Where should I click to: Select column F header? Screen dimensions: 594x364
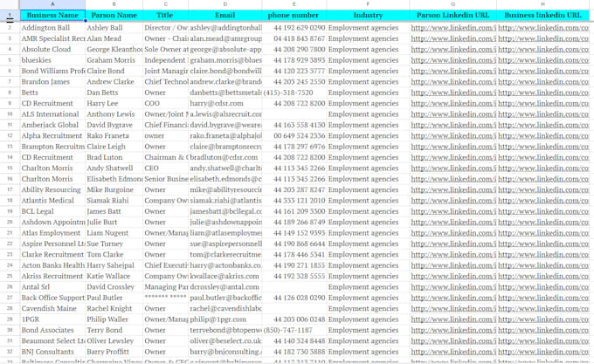tap(368, 4)
